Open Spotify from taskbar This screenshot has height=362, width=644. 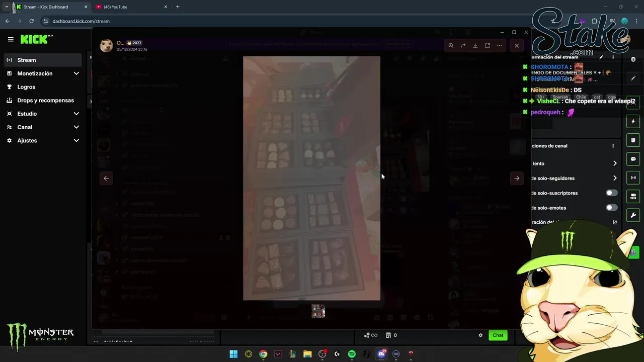point(352,354)
